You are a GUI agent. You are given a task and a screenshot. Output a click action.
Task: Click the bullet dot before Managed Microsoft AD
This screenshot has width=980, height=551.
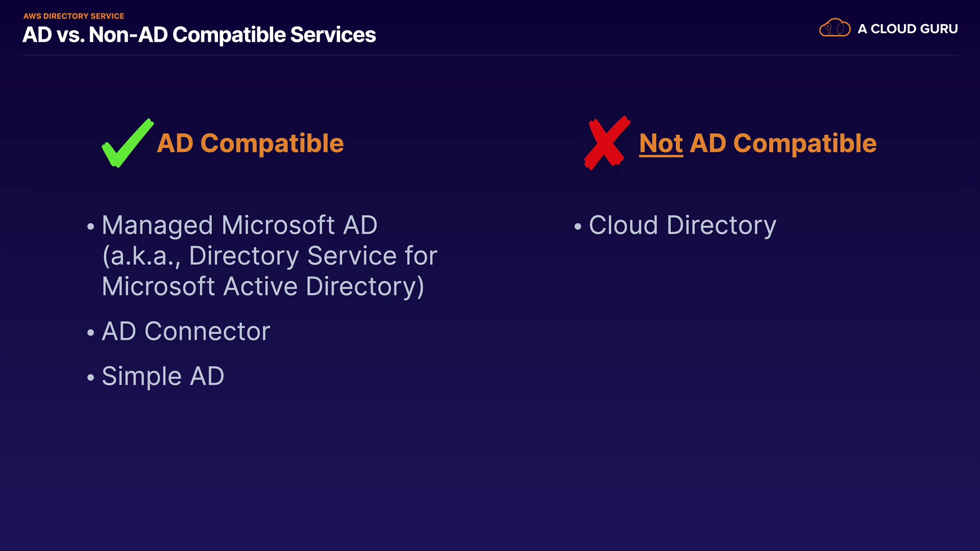pos(91,227)
